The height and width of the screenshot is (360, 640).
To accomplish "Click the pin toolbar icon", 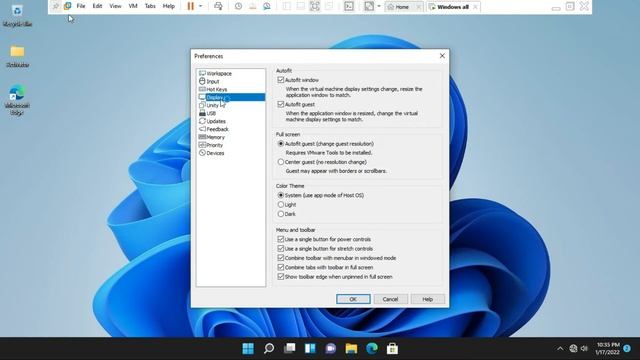I will 56,6.
